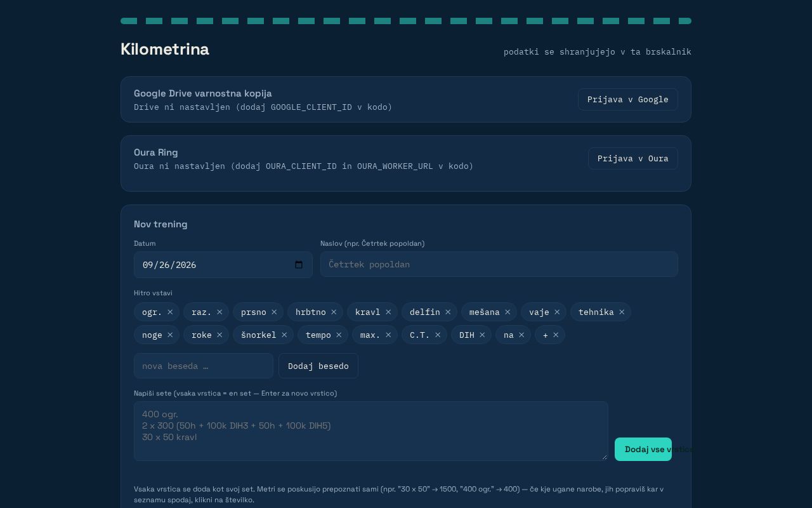
Task: Open the date picker calendar icon
Action: coord(299,265)
